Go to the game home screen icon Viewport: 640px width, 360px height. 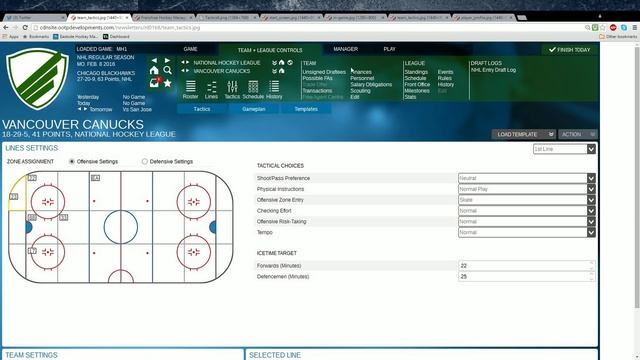click(154, 70)
